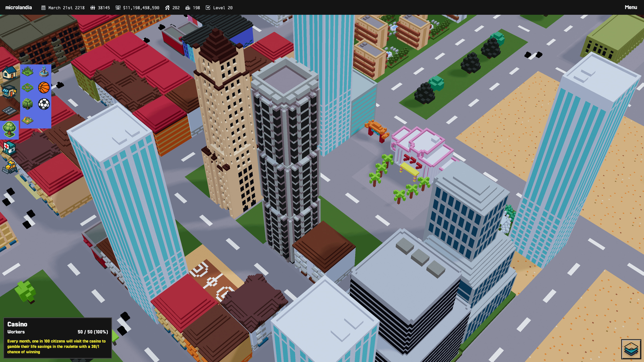Screen dimensions: 644x362
Task: Choose the hedge maze garden item
Action: [28, 88]
